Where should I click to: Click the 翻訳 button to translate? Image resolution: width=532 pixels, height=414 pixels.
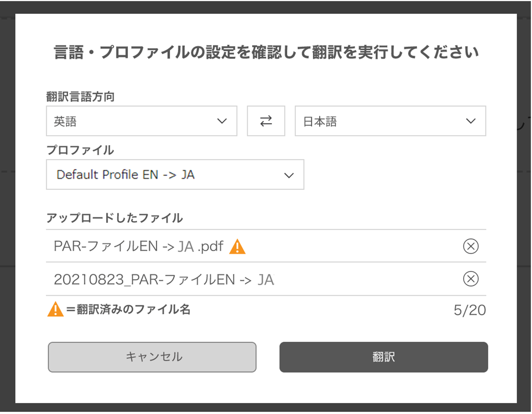point(384,357)
